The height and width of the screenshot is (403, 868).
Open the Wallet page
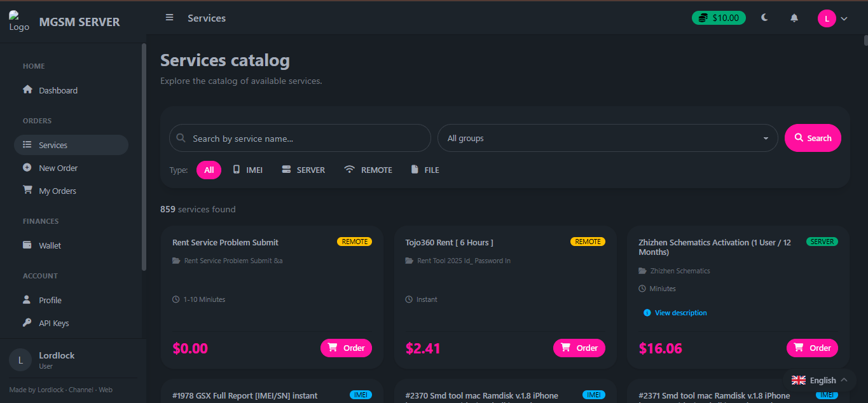pyautogui.click(x=50, y=245)
